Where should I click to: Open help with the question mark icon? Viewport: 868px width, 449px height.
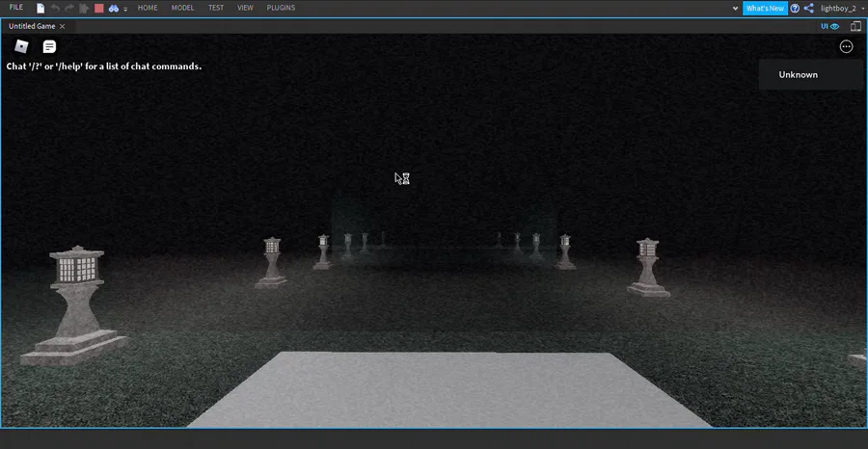pos(795,9)
